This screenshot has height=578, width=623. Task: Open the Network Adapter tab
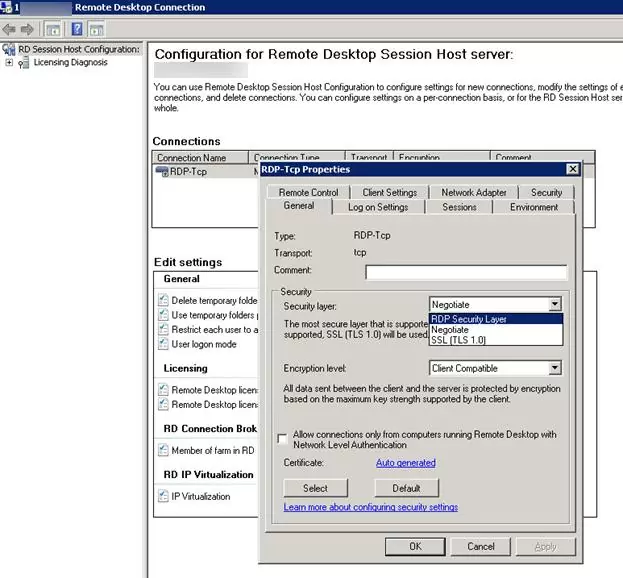point(474,192)
